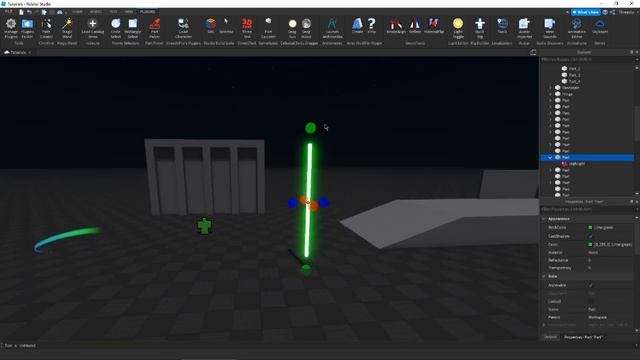Select the Tutorials viewport tab

[17, 52]
